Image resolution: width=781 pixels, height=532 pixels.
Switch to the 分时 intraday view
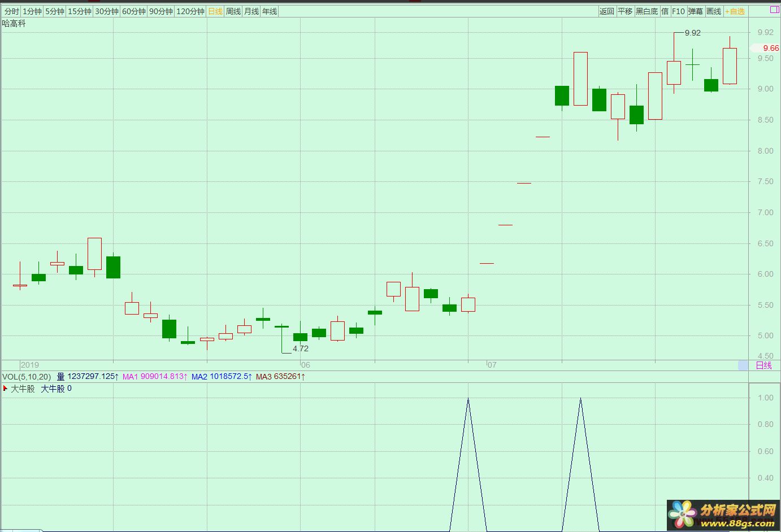[x=11, y=11]
